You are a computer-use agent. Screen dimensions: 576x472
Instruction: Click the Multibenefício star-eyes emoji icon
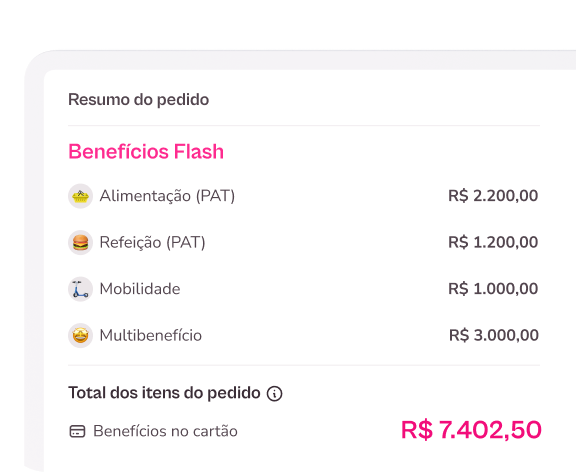[x=80, y=335]
